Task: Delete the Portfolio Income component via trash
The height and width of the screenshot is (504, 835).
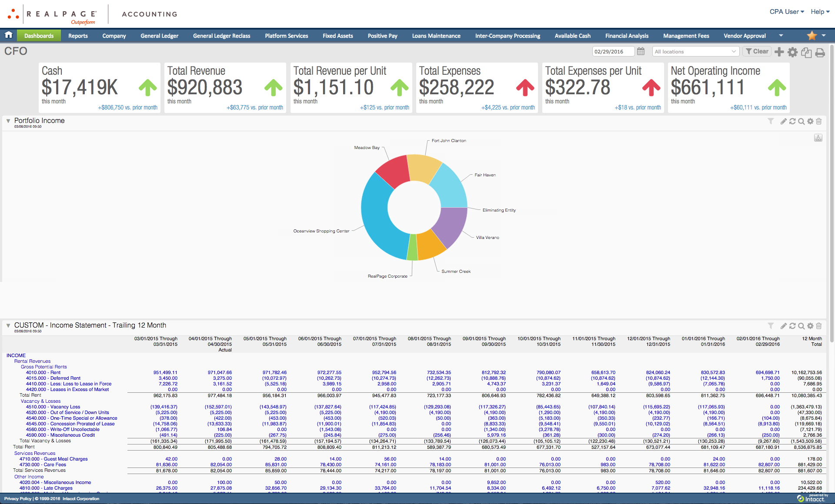Action: tap(818, 122)
